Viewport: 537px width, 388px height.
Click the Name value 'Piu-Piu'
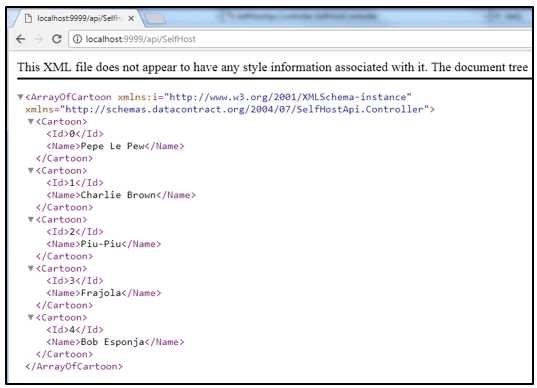coord(101,244)
